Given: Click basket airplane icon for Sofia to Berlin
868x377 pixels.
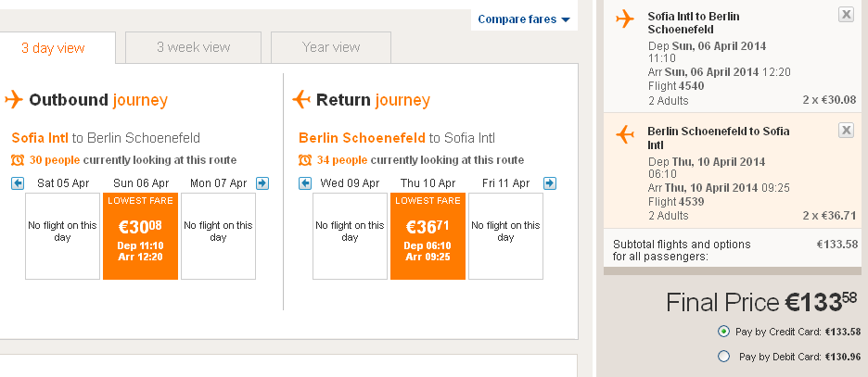Looking at the screenshot, I should (624, 19).
